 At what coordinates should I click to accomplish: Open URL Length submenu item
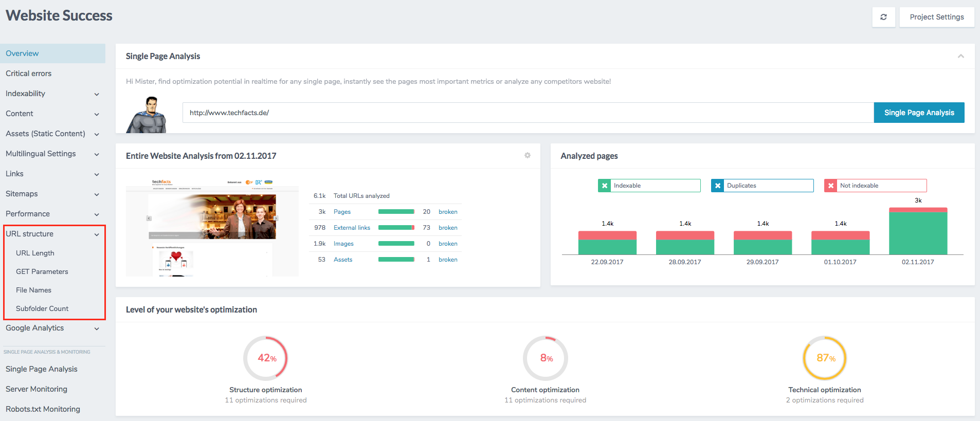point(35,253)
